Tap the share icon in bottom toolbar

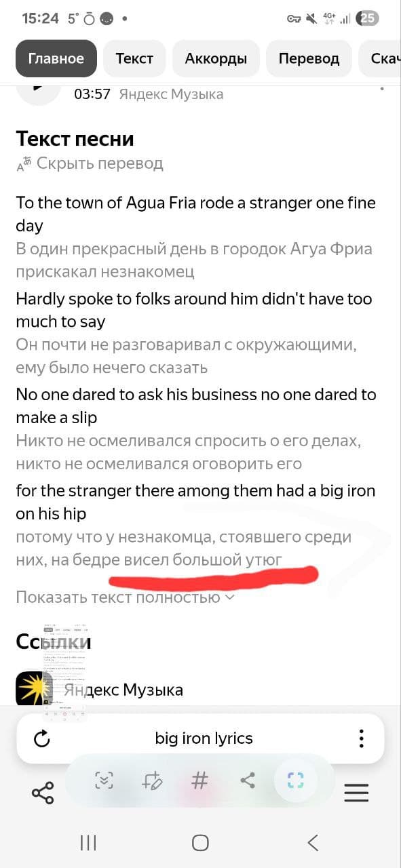pos(43,793)
